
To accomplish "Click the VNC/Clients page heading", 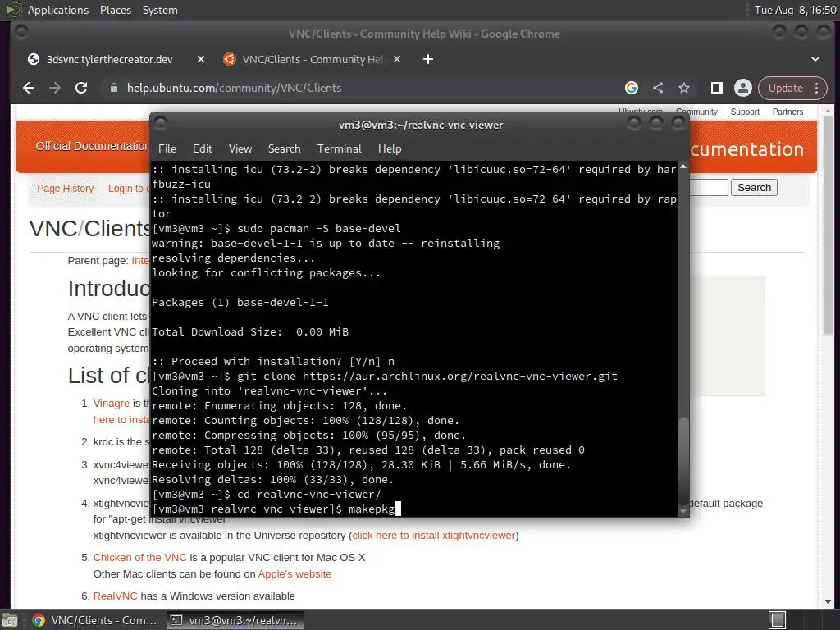I will point(90,229).
